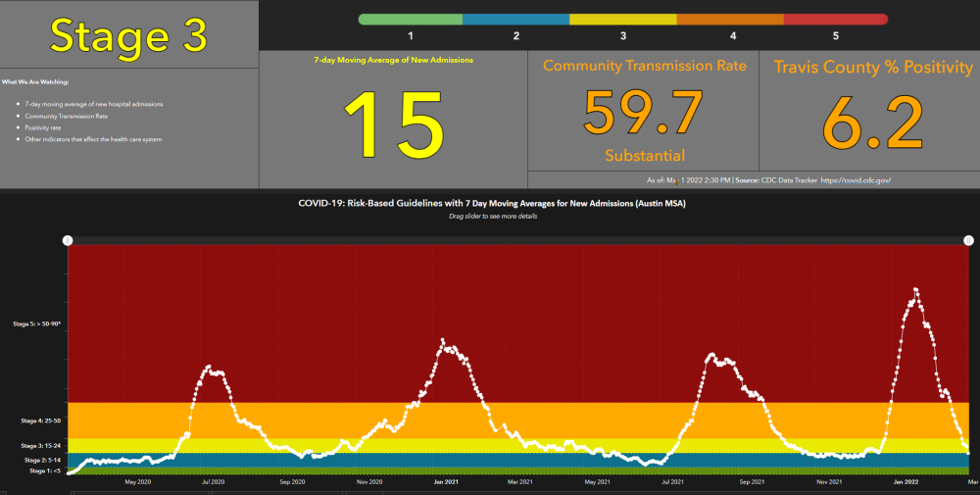Select the 'Stage 4: 25-50' axis label
The width and height of the screenshot is (980, 495).
click(38, 421)
